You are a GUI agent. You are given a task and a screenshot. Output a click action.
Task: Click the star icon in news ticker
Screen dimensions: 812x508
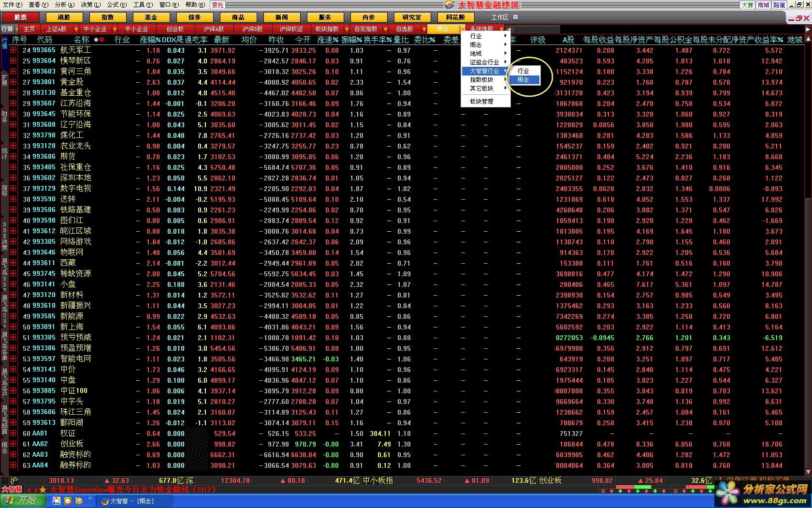point(43,490)
